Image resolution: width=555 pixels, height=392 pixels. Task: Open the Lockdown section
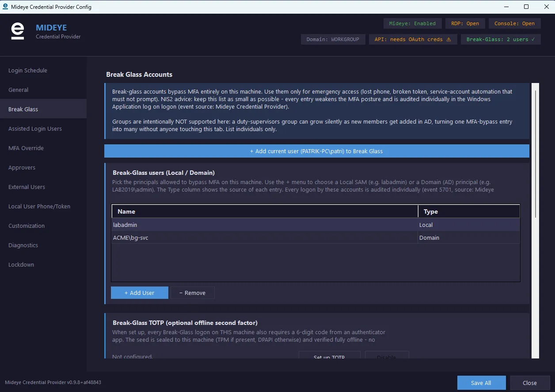[43, 264]
